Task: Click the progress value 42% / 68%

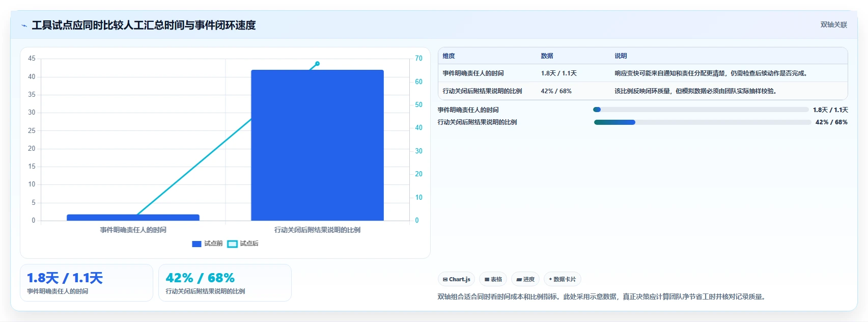Action: pyautogui.click(x=831, y=122)
